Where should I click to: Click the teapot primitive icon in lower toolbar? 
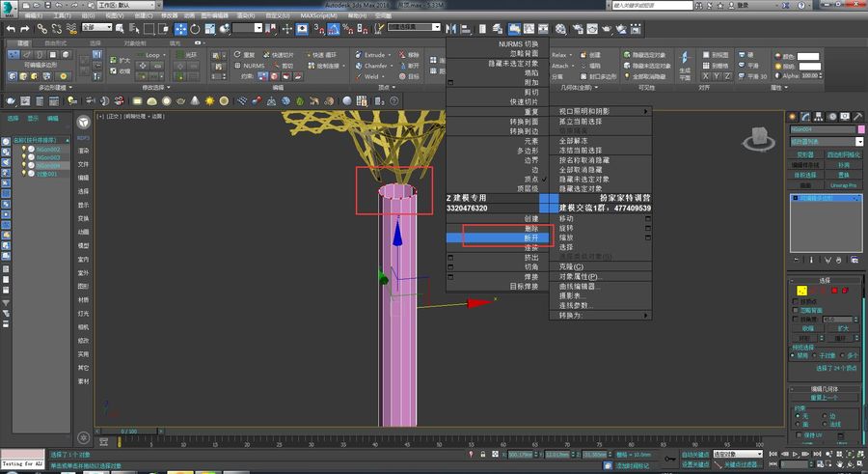(180, 101)
